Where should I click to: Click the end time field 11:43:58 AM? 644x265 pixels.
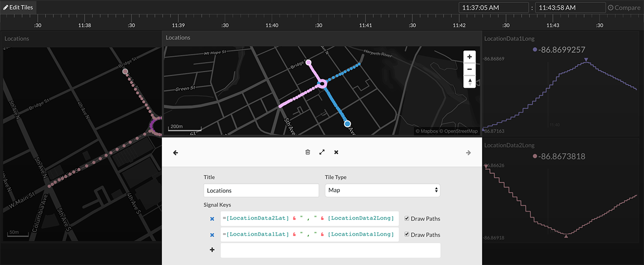570,7
